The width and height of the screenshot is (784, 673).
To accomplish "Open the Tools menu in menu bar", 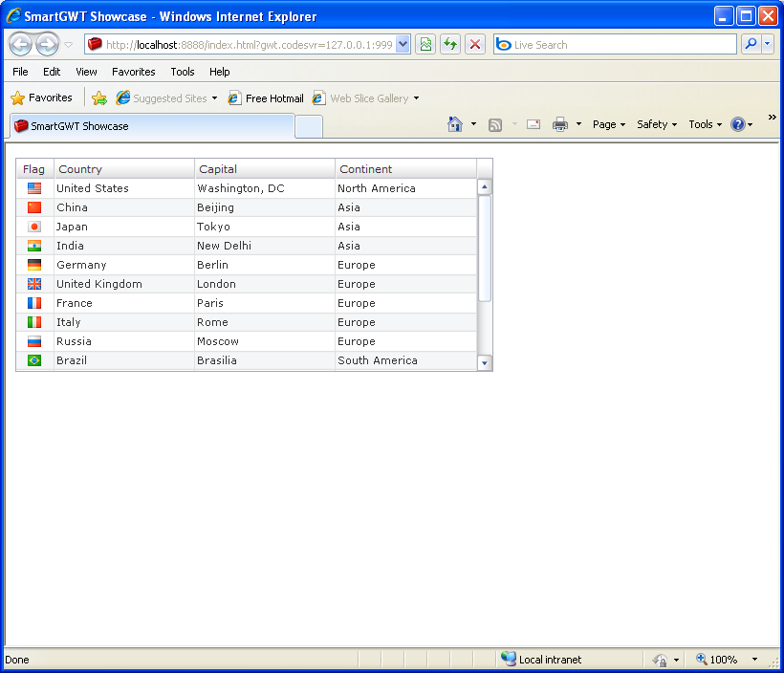I will (x=183, y=72).
